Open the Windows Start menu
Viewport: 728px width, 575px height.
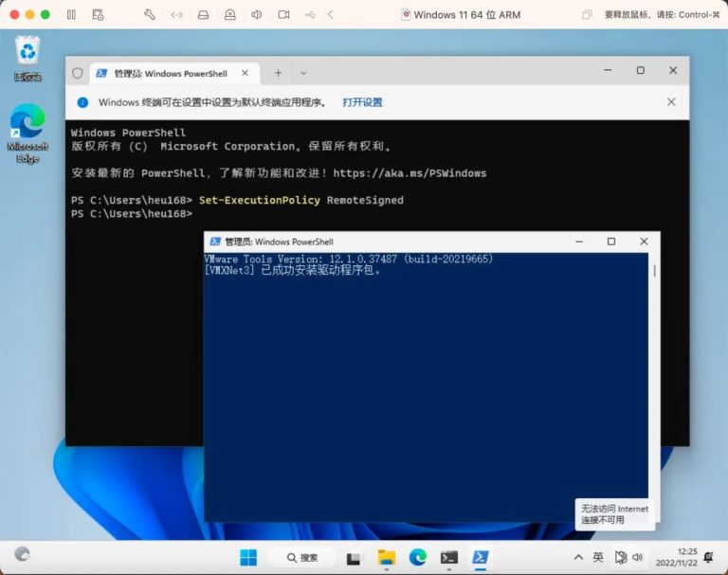(x=248, y=557)
